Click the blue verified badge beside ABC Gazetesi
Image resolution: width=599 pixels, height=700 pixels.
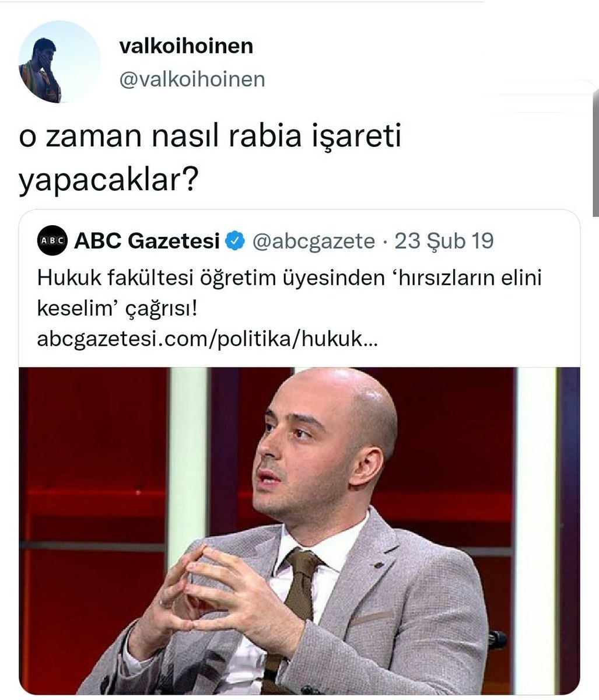click(x=235, y=240)
